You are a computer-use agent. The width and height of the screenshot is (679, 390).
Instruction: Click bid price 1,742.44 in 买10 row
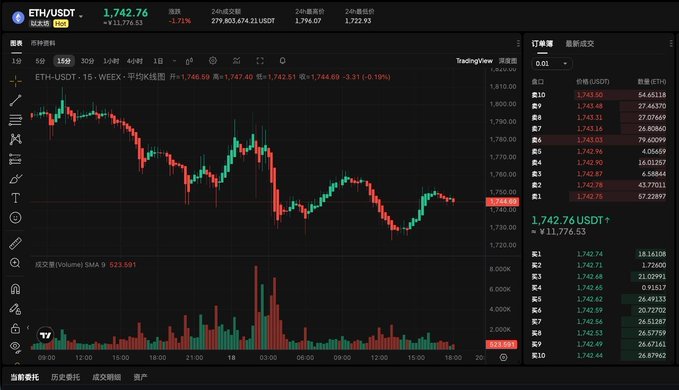590,356
